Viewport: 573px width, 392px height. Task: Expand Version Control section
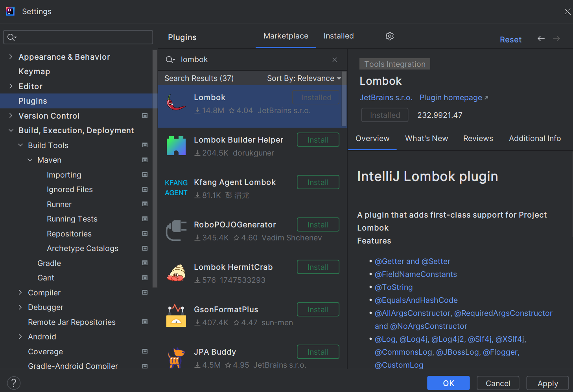pyautogui.click(x=11, y=115)
